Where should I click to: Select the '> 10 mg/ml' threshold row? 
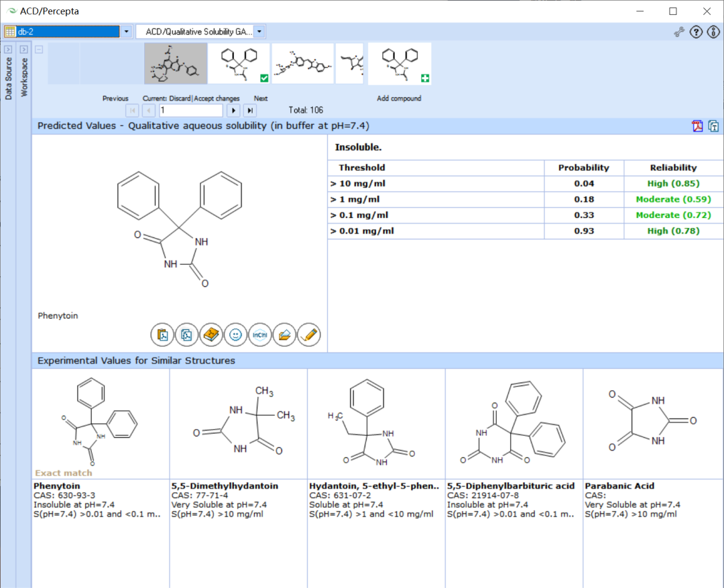click(526, 184)
